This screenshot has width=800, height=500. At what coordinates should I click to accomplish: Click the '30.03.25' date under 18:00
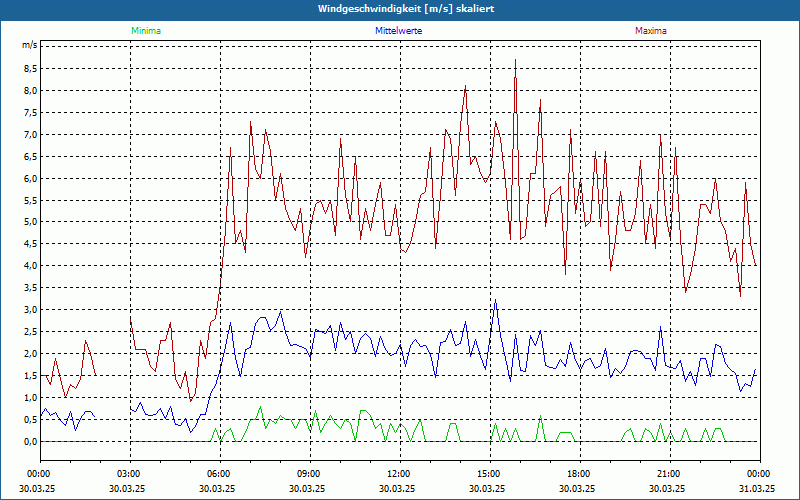(x=577, y=488)
